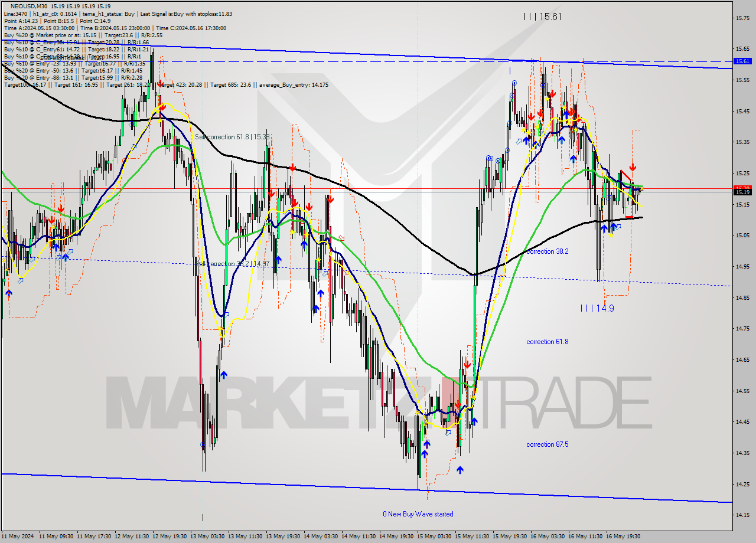Screen dimensions: 756x543
Task: Click '13 May 19:30' on time axis
Action: tap(283, 537)
